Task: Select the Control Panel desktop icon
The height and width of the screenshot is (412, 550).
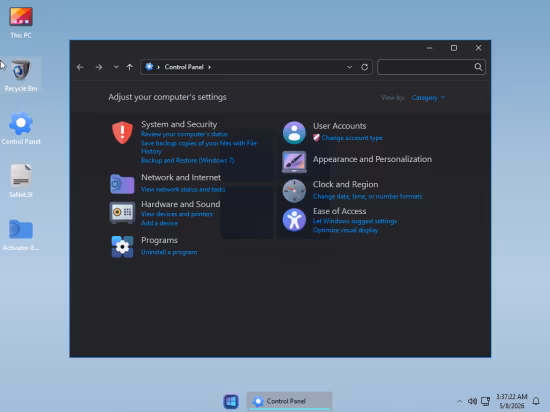Action: [21, 128]
